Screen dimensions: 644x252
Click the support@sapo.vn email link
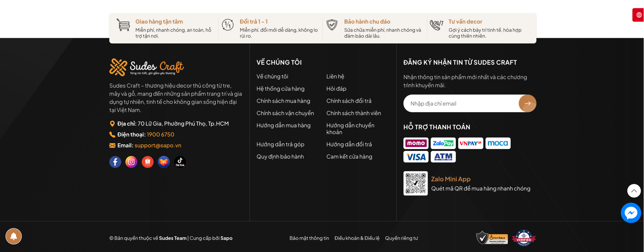pyautogui.click(x=158, y=146)
